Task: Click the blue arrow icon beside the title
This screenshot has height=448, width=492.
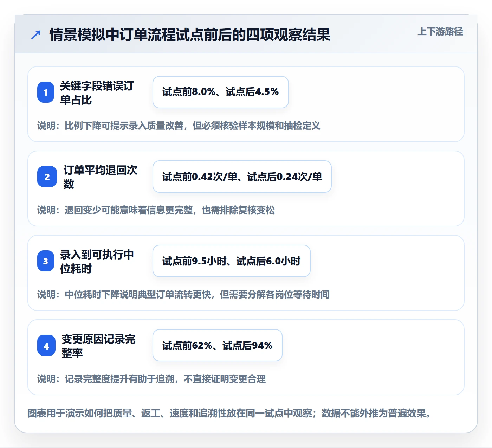Action: click(36, 35)
